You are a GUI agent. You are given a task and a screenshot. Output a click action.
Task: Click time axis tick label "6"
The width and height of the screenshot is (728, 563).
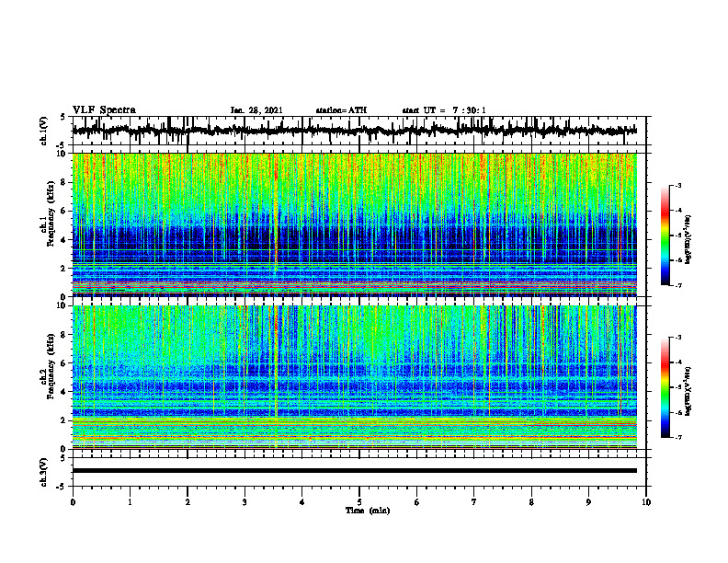[417, 502]
